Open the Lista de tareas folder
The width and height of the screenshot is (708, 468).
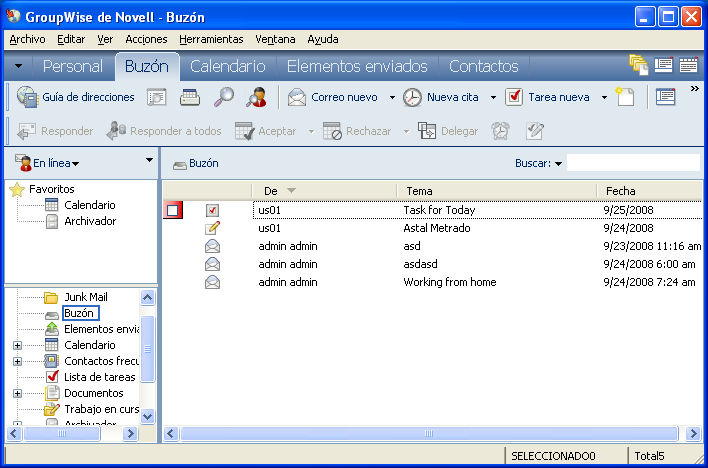tap(98, 377)
